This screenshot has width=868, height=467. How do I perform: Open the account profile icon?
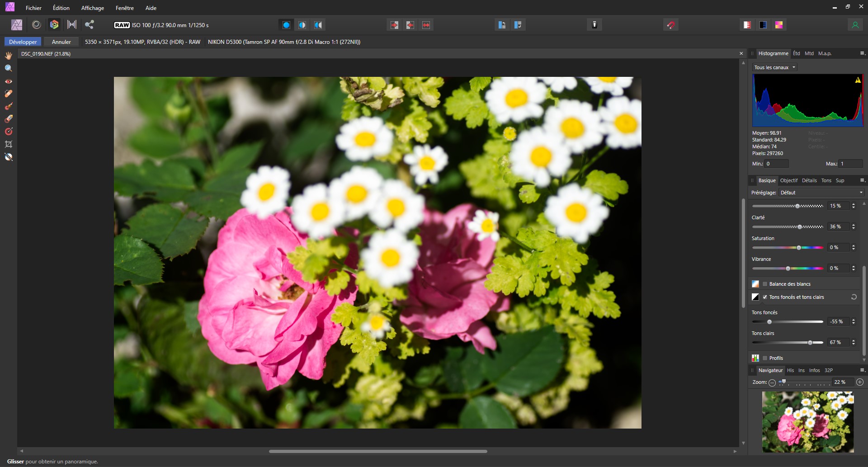coord(855,25)
